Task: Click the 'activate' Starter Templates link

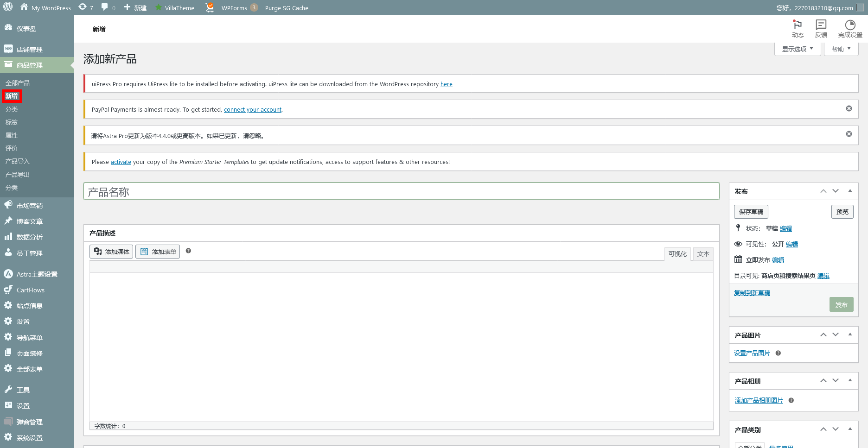Action: click(x=121, y=162)
